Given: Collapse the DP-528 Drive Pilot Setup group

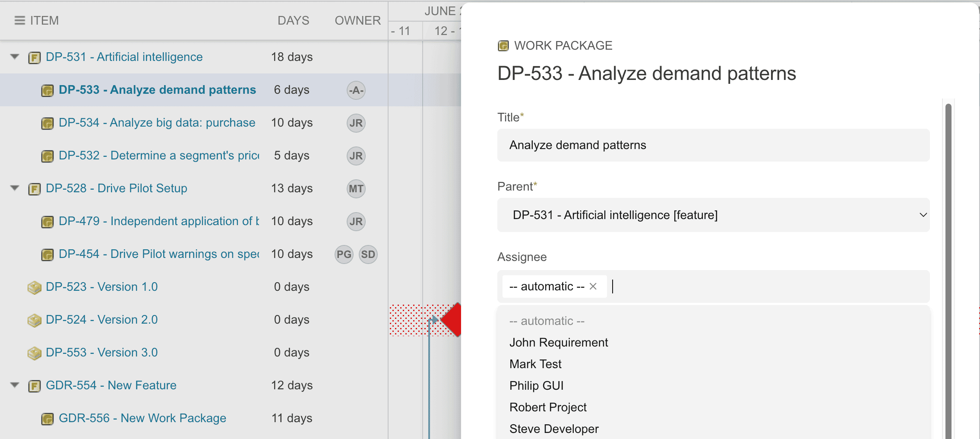Looking at the screenshot, I should (x=15, y=188).
